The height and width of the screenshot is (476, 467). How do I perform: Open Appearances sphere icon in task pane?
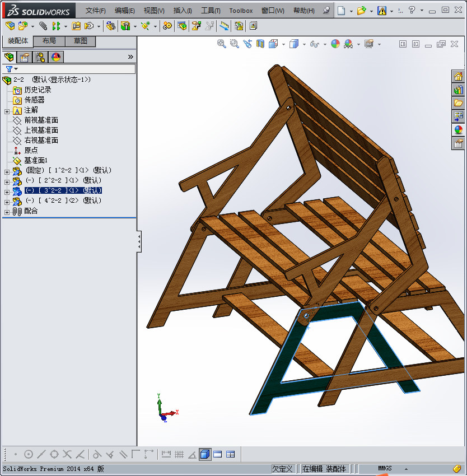tap(458, 129)
